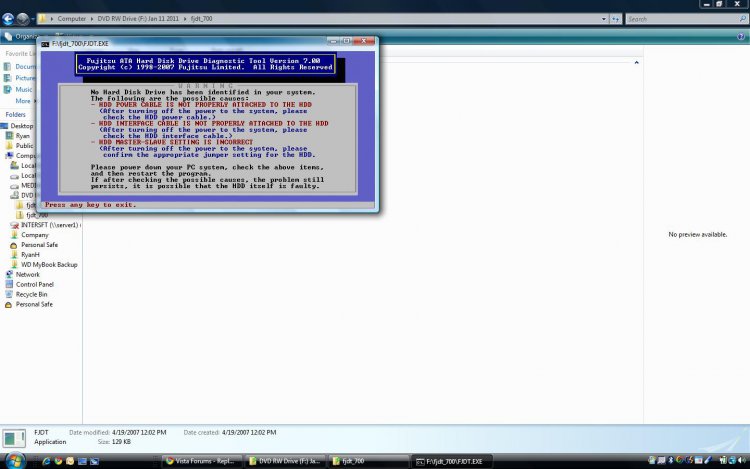Image resolution: width=750 pixels, height=469 pixels.
Task: Select Computer in the address breadcrumb
Action: [x=72, y=19]
